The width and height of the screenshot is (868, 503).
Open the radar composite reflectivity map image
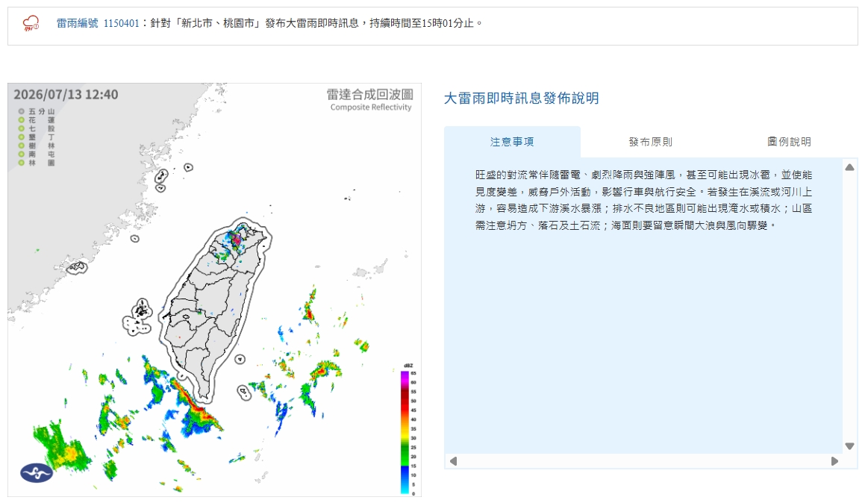[214, 290]
